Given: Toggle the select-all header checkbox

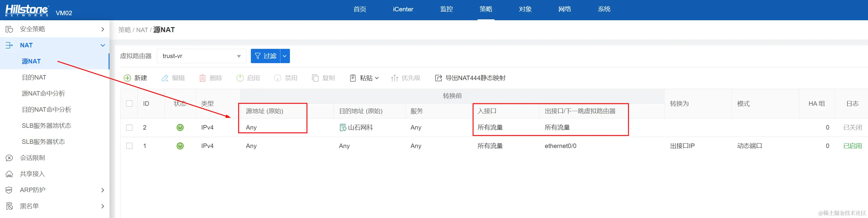Looking at the screenshot, I should pyautogui.click(x=129, y=104).
